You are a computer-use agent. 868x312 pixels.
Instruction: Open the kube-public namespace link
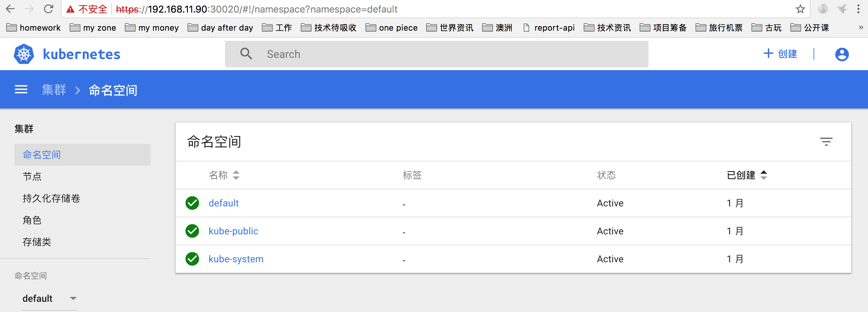(234, 231)
